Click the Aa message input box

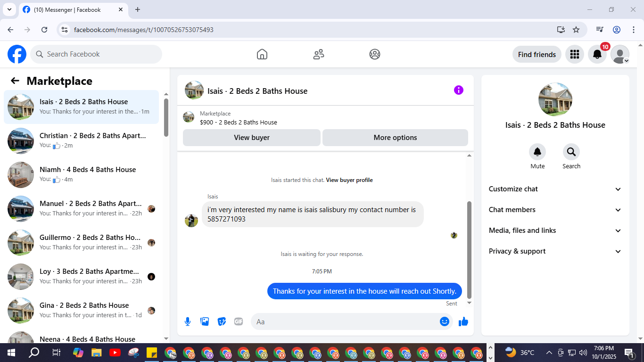coord(346,321)
